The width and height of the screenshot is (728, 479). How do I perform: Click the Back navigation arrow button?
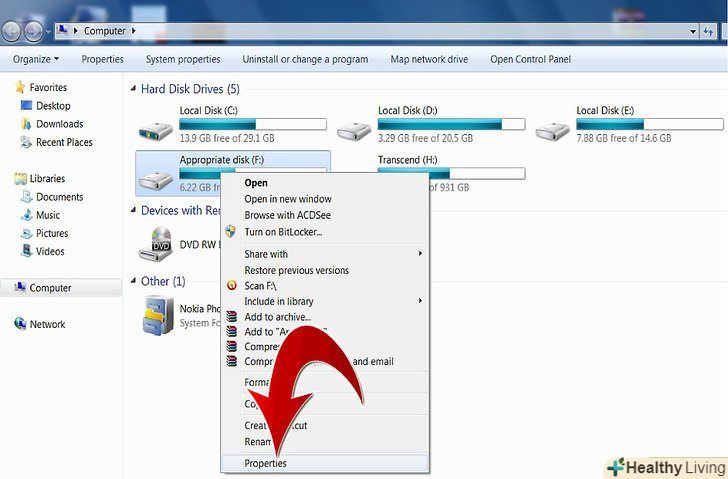pos(12,32)
